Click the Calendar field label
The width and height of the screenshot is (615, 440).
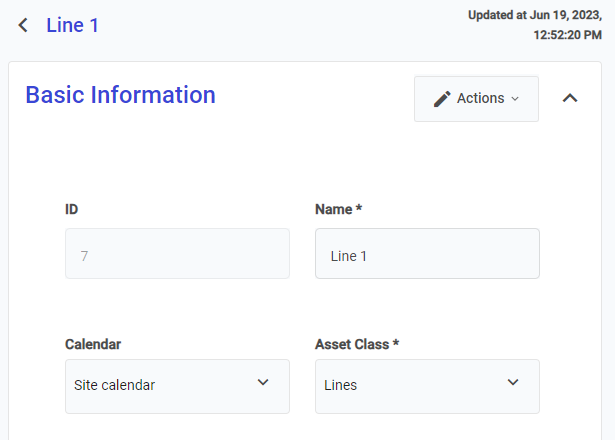coord(93,344)
